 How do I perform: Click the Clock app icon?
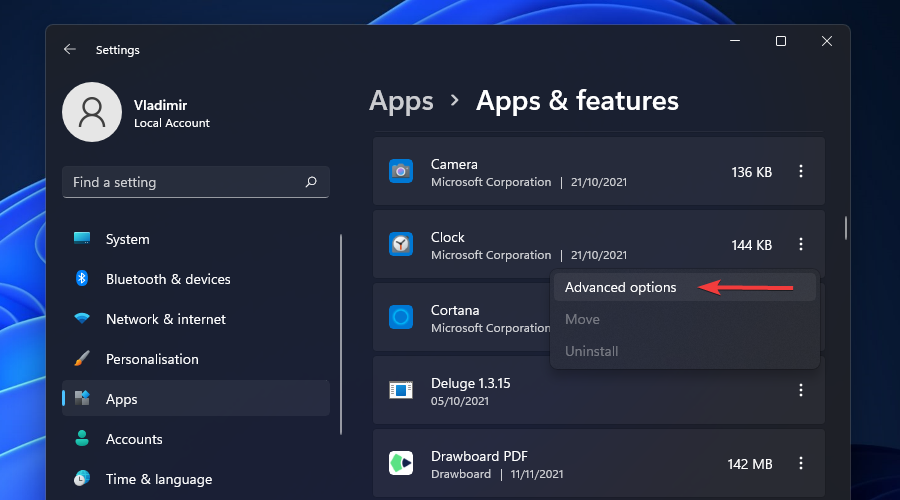click(401, 244)
